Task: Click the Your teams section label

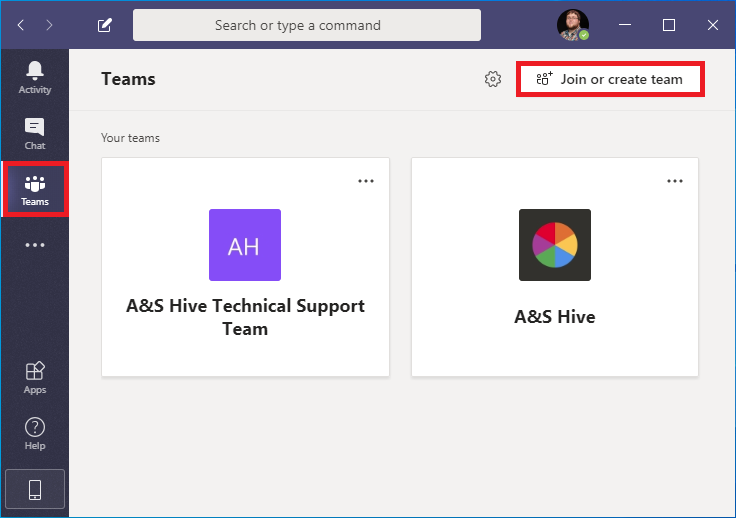Action: 130,138
